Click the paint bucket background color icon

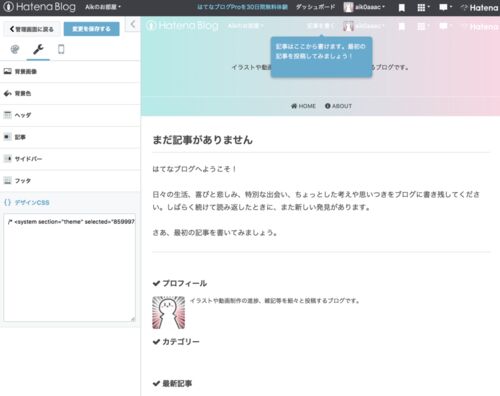[8, 93]
